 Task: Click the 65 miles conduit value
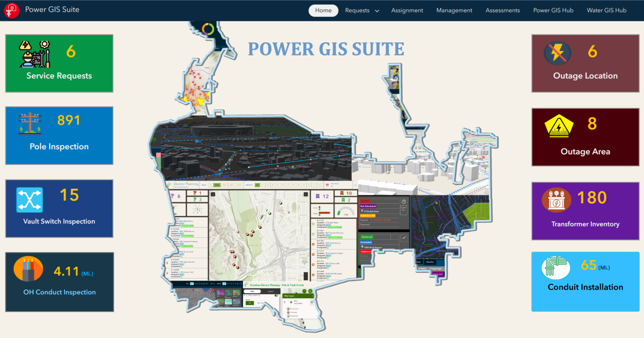coord(589,265)
